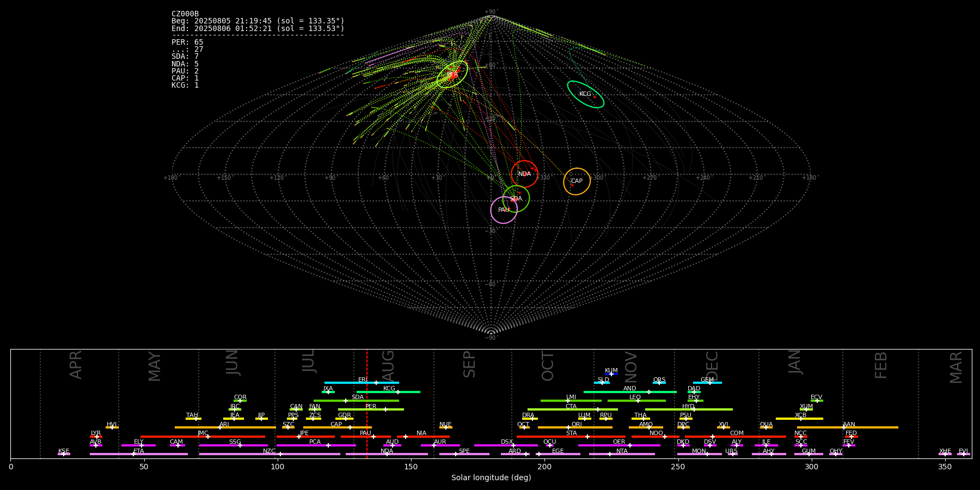Click the green SDA bar in timeline
Image resolution: width=980 pixels, height=490 pixels.
356,401
